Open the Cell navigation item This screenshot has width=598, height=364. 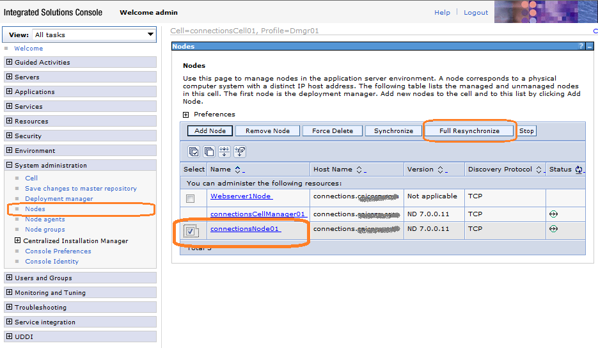pyautogui.click(x=31, y=178)
